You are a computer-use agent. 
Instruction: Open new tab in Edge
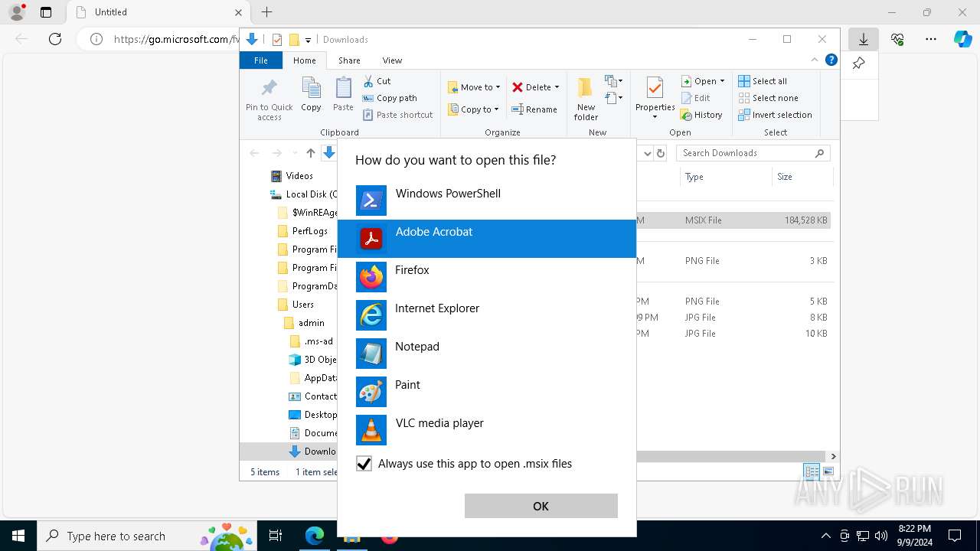point(266,12)
